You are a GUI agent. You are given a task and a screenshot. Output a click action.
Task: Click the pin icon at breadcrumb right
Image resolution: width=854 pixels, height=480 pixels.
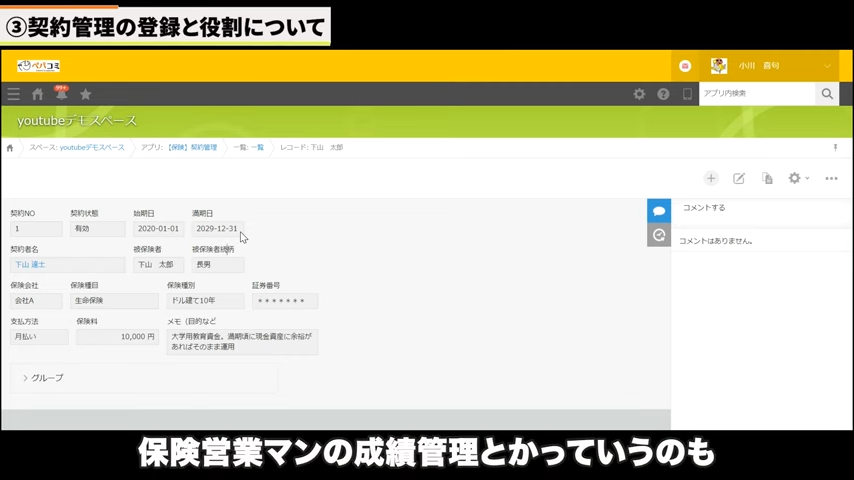pyautogui.click(x=835, y=148)
